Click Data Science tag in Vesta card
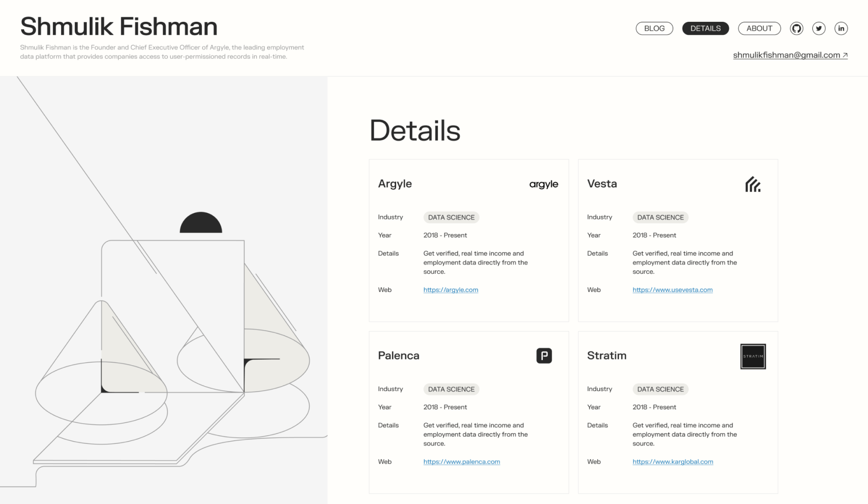This screenshot has height=504, width=868. (660, 218)
